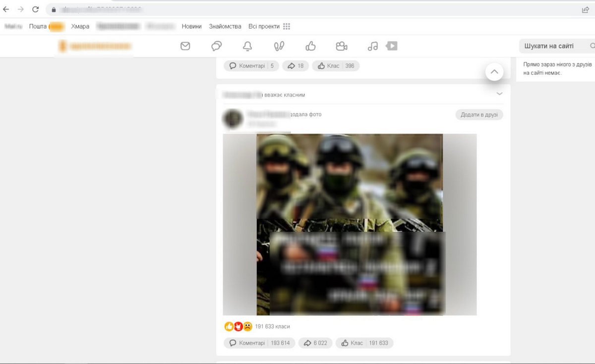The image size is (595, 364).
Task: React with the angry face emoji
Action: click(x=246, y=326)
